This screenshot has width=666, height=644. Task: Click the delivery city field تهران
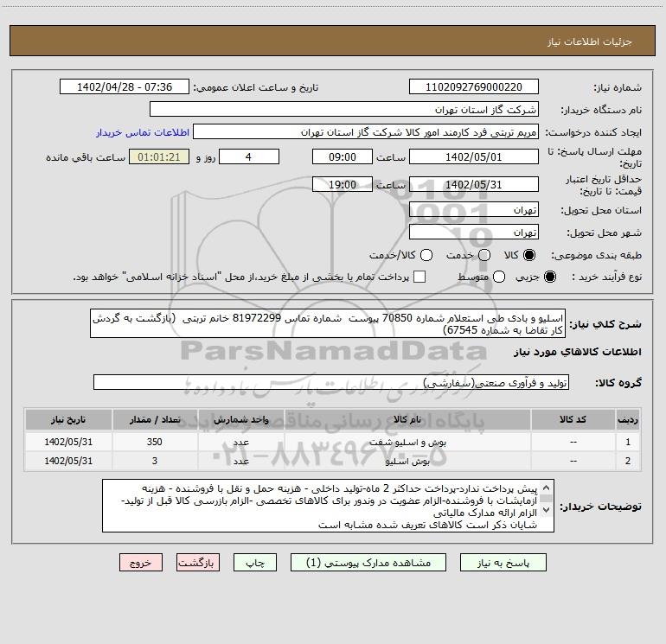tap(474, 233)
